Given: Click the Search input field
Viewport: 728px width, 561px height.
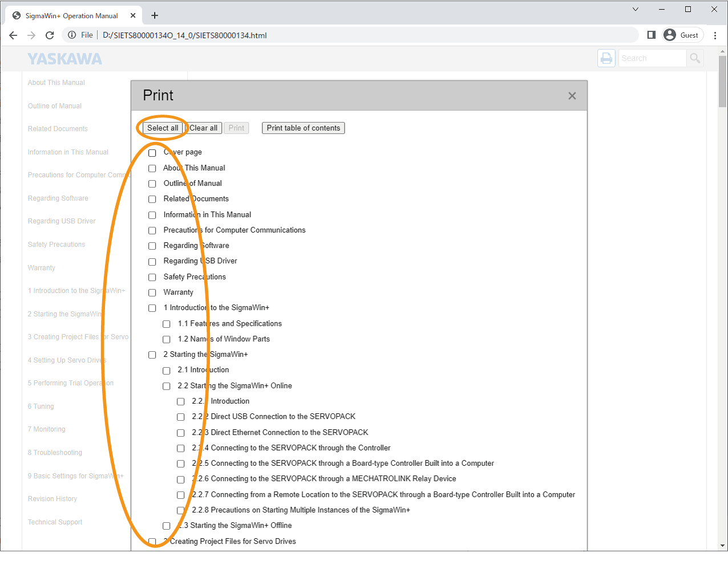Looking at the screenshot, I should (652, 58).
